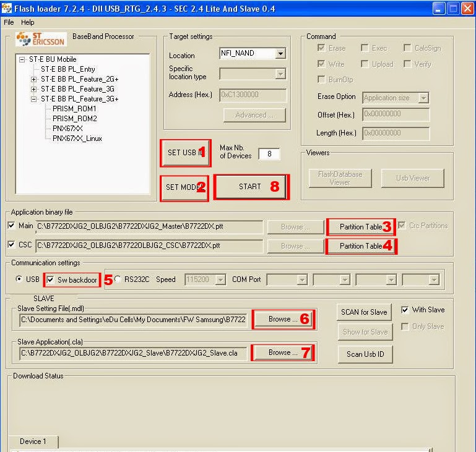476x452 pixels.
Task: Toggle the Upload command checkbox
Action: click(365, 64)
